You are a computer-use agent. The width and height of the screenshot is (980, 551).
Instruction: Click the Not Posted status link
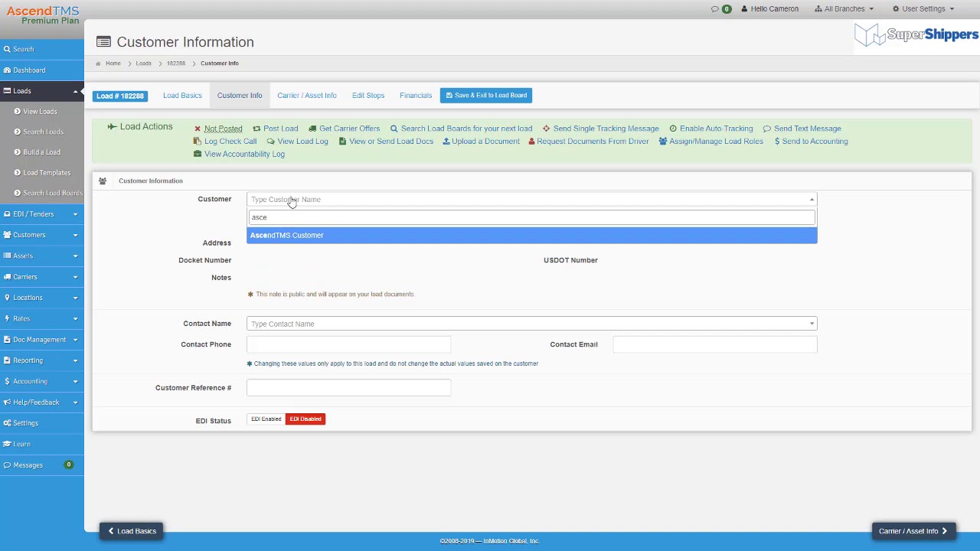click(223, 129)
